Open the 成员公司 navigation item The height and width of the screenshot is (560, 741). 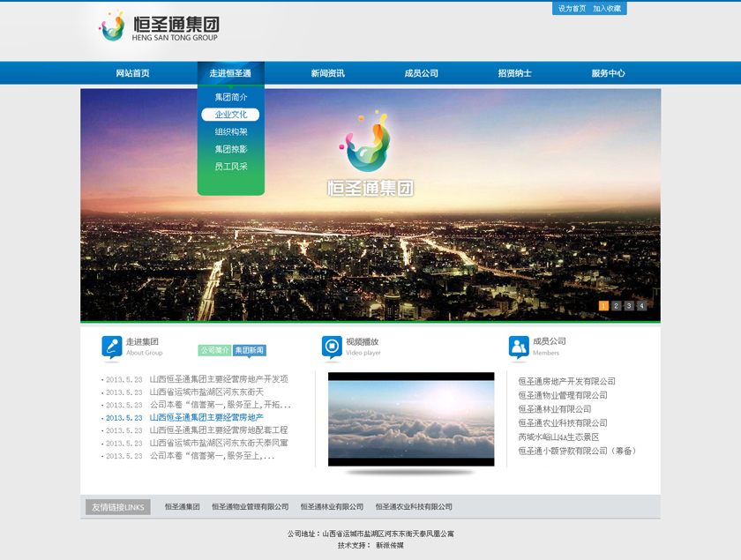(421, 73)
